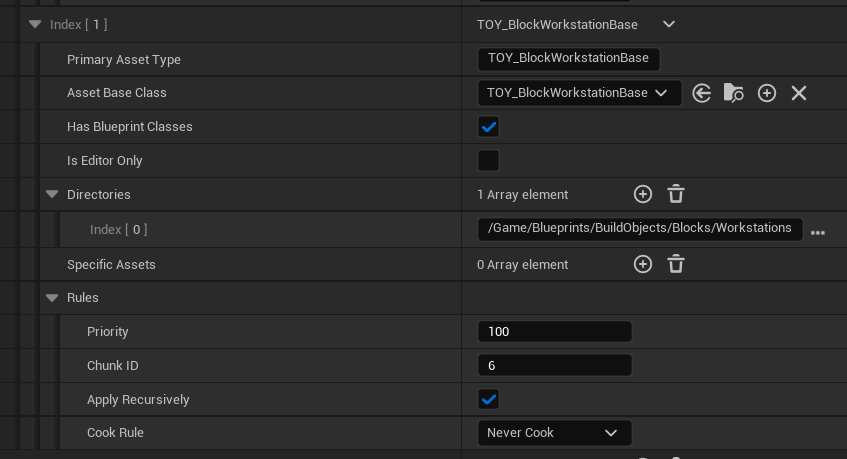Toggle the Apply Recursively checkbox
847x459 pixels.
(x=488, y=399)
